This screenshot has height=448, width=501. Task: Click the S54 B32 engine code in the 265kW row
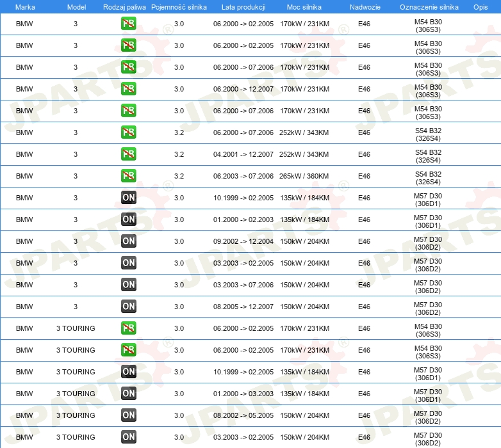pos(428,178)
